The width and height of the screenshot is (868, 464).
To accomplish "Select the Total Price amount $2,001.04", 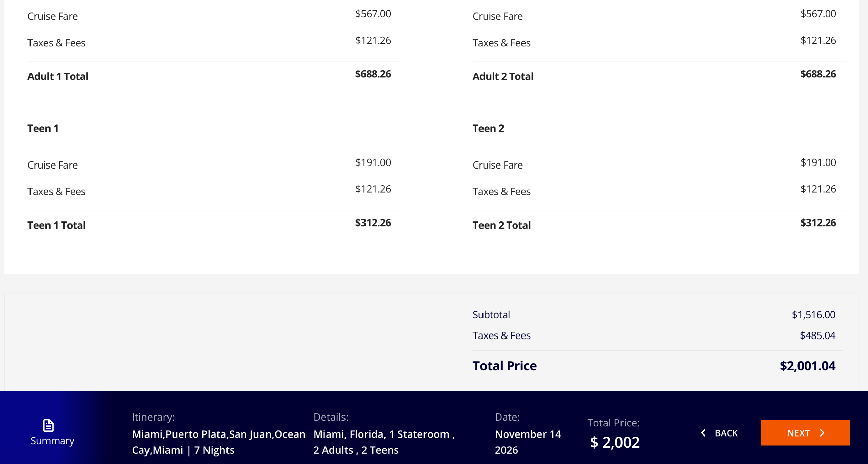I will coord(808,366).
